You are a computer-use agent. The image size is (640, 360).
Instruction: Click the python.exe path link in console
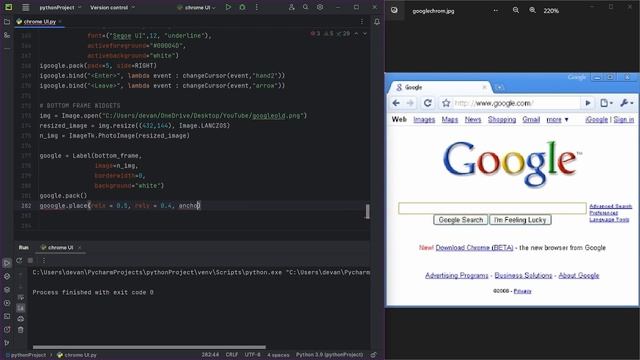point(157,272)
